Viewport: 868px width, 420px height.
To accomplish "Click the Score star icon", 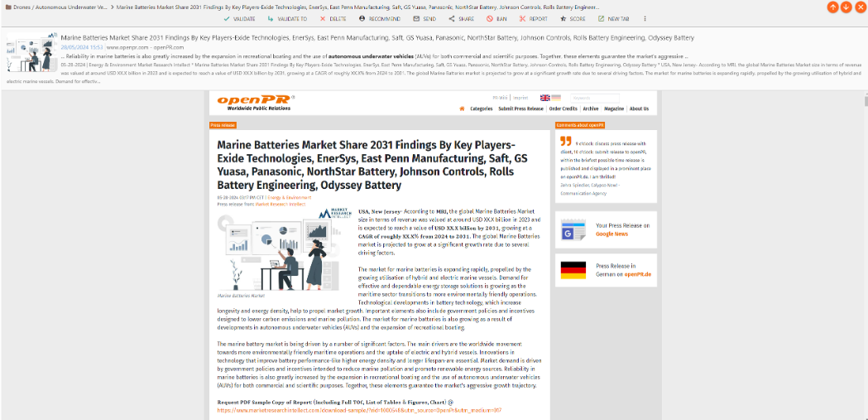I will (x=563, y=19).
